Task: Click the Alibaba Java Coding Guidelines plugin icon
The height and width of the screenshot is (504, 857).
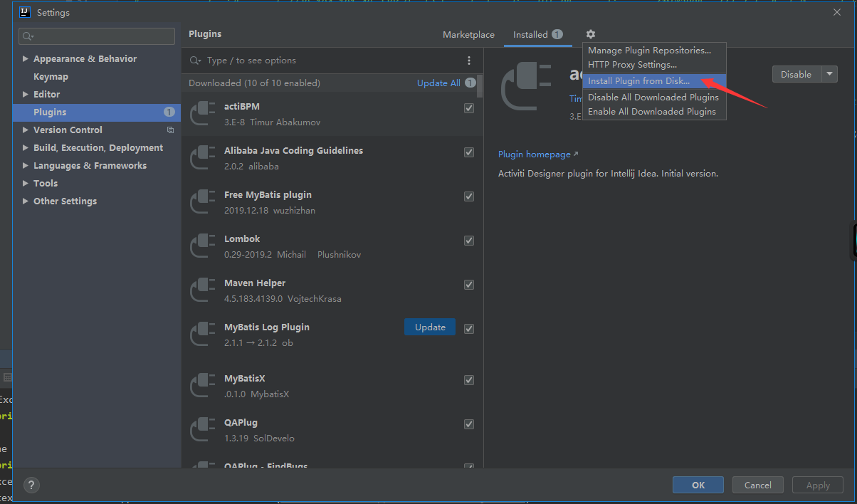Action: pos(203,158)
